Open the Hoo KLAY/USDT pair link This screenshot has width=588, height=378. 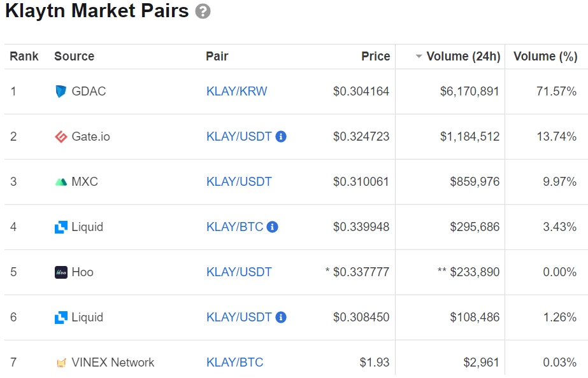point(239,272)
